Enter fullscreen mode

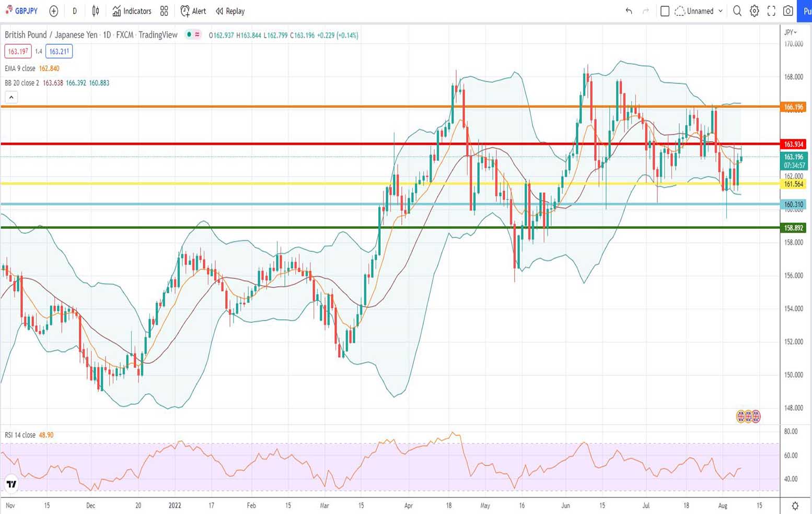coord(771,11)
